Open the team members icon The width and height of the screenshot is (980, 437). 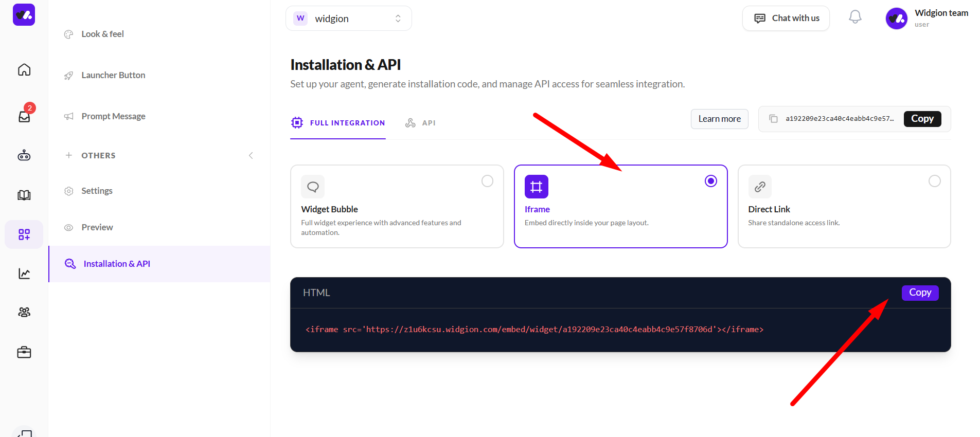[24, 312]
